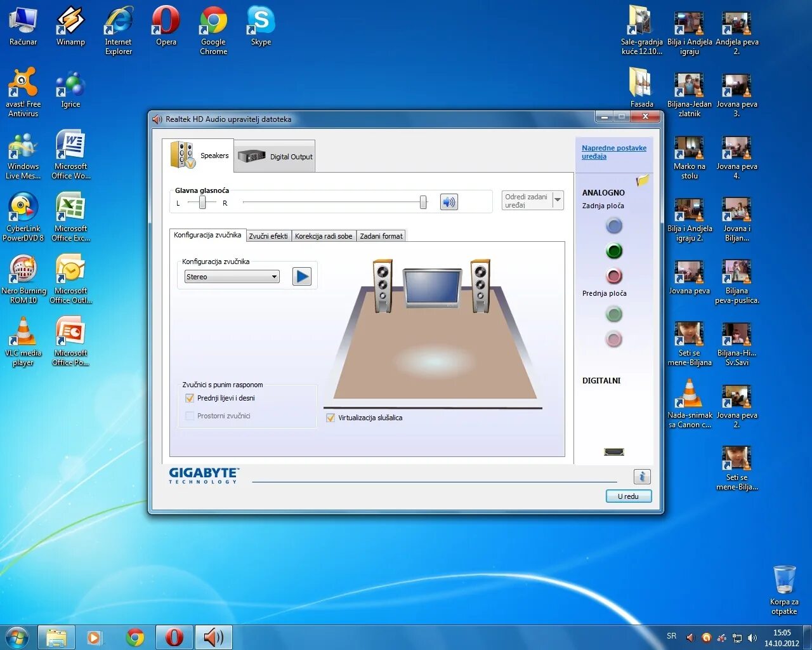Open Nero Burning ROM 10 shortcut

click(x=23, y=279)
